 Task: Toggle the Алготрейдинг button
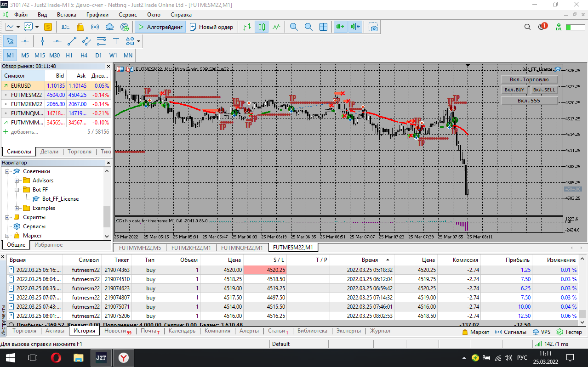[x=160, y=27]
